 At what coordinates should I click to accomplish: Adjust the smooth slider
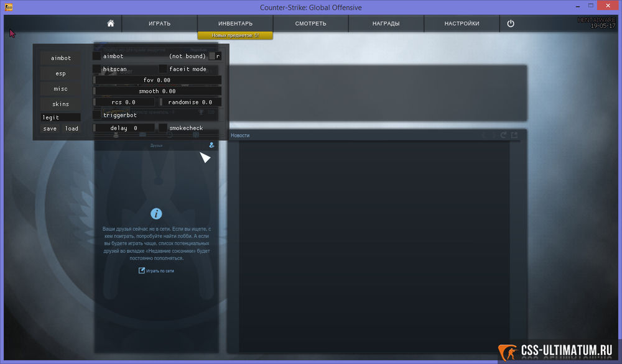pos(157,91)
